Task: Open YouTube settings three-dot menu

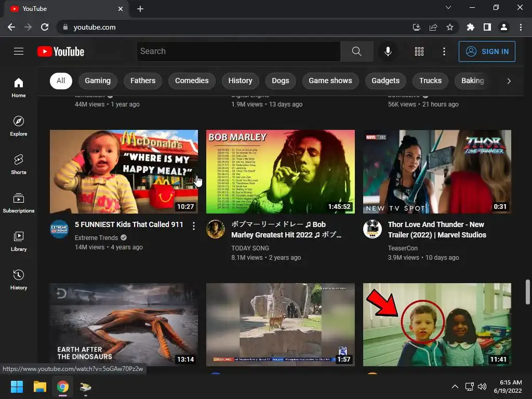Action: point(444,51)
